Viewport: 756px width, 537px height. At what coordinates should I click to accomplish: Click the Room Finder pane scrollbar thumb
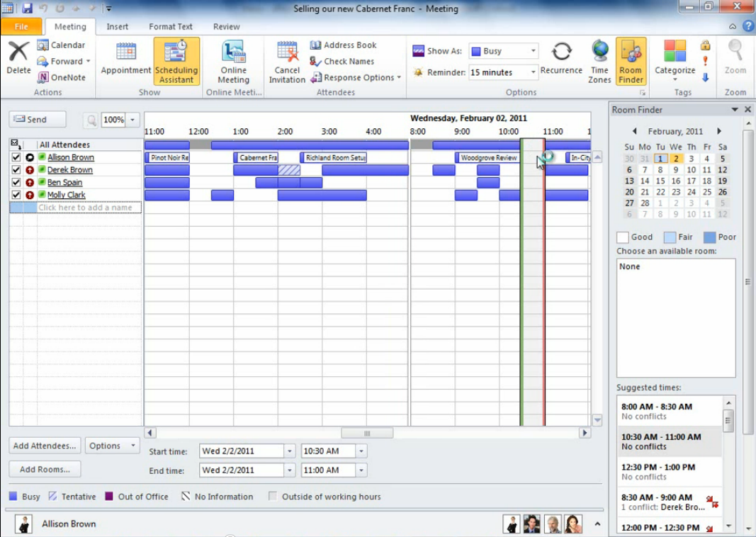click(x=747, y=281)
